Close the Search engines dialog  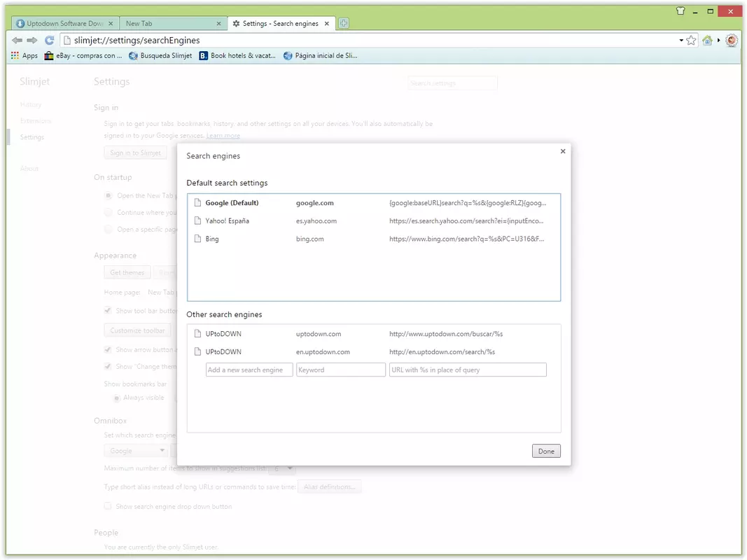pyautogui.click(x=563, y=151)
